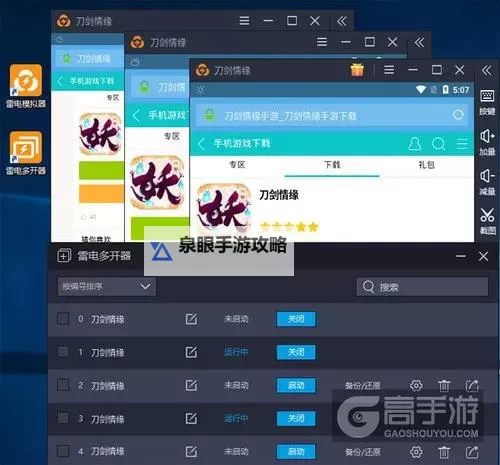Open the 按键 keyboard mapping tool
The height and width of the screenshot is (465, 500).
487,102
